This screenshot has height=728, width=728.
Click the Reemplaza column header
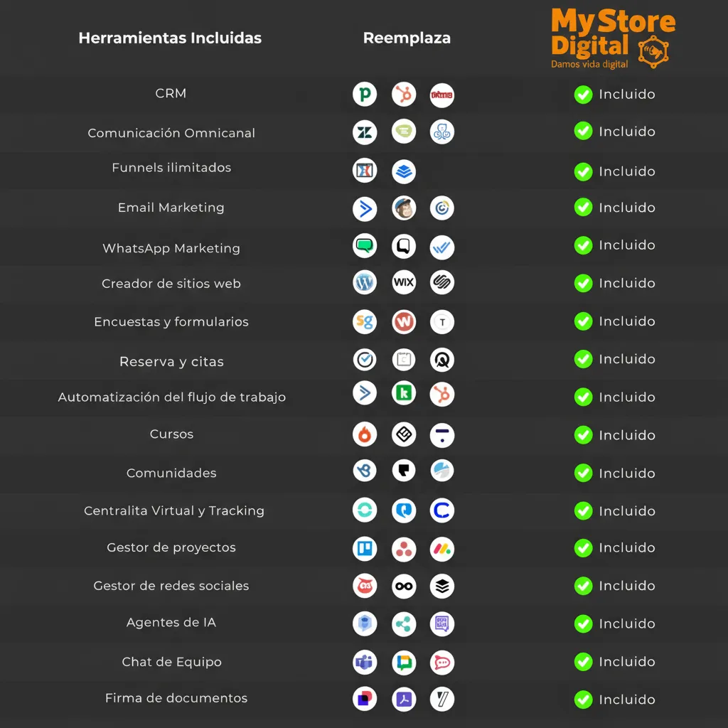pyautogui.click(x=407, y=38)
